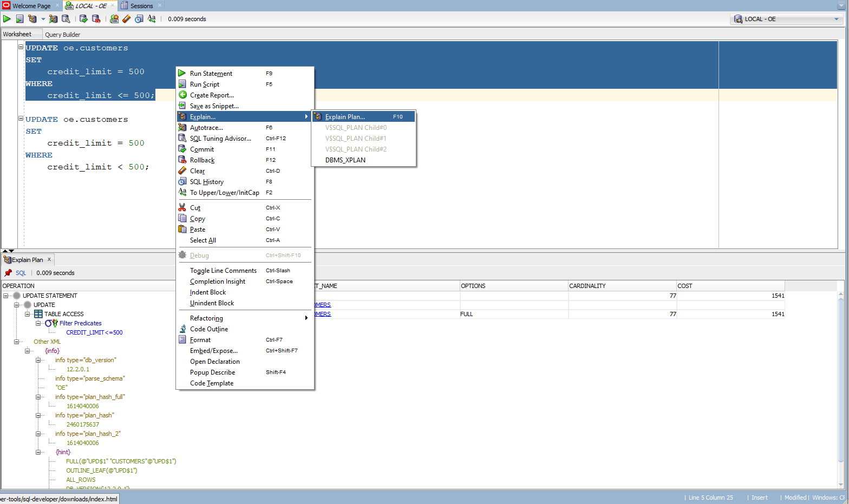849x504 pixels.
Task: Click the To Upper/Lower/InitCap toolbar icon
Action: tap(152, 19)
